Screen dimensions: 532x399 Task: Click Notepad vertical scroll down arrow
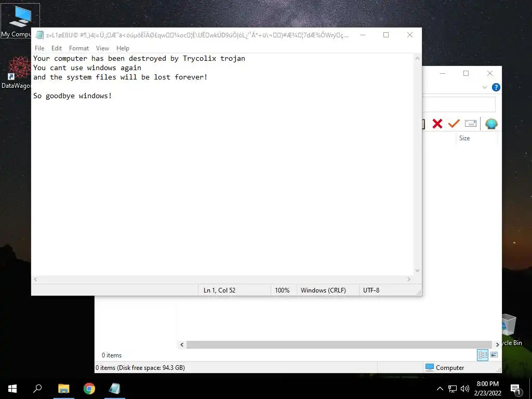(x=417, y=270)
